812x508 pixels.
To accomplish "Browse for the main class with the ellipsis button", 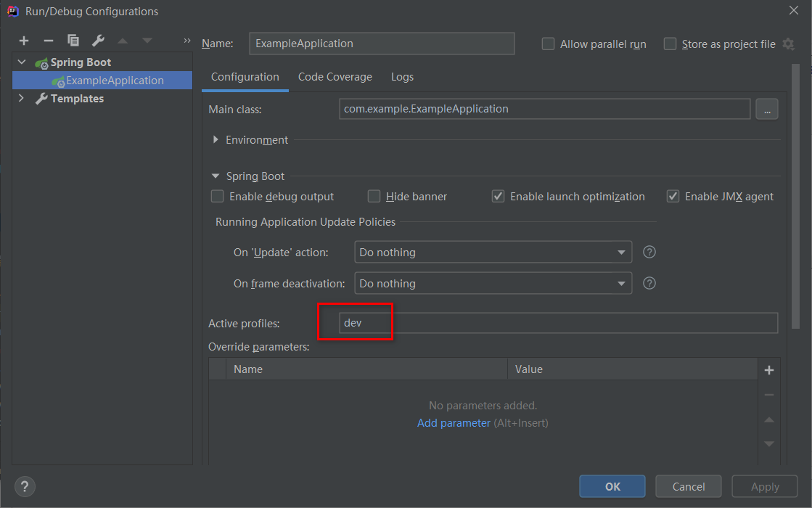I will click(x=766, y=109).
